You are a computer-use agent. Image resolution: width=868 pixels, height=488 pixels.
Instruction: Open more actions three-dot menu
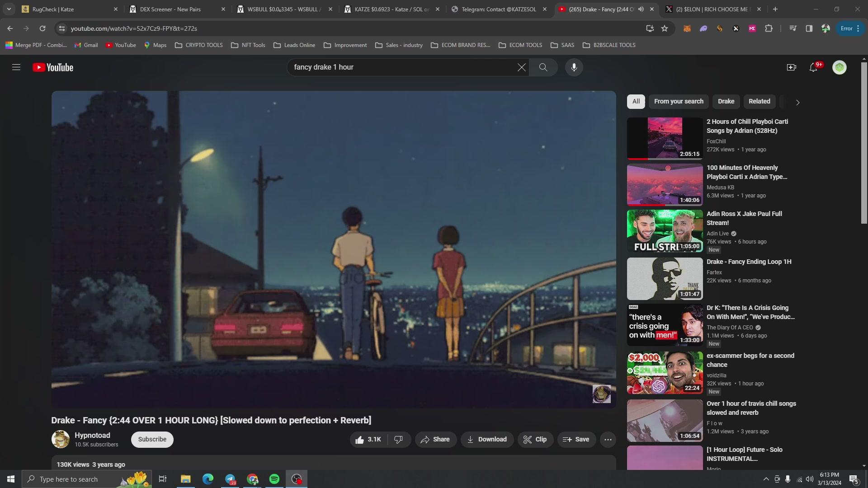pos(608,439)
